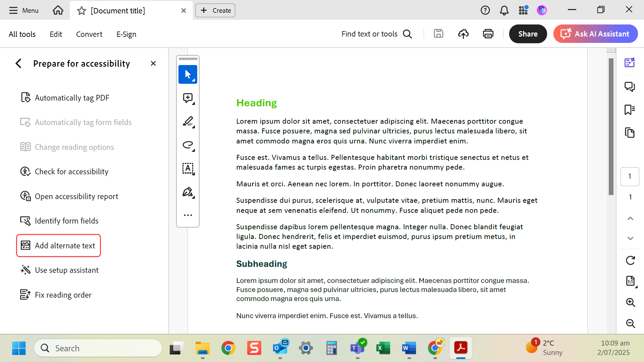The width and height of the screenshot is (644, 362).
Task: Open File Explorer from the taskbar
Action: 202,348
